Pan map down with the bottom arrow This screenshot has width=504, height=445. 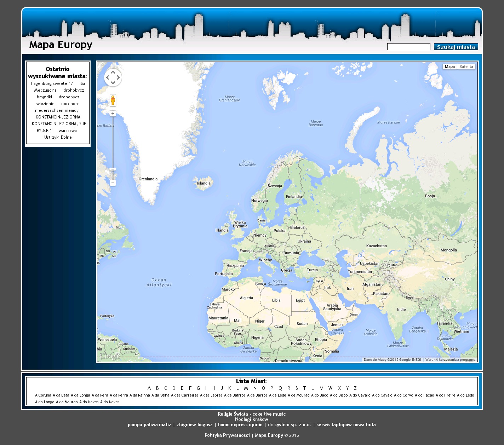click(113, 83)
